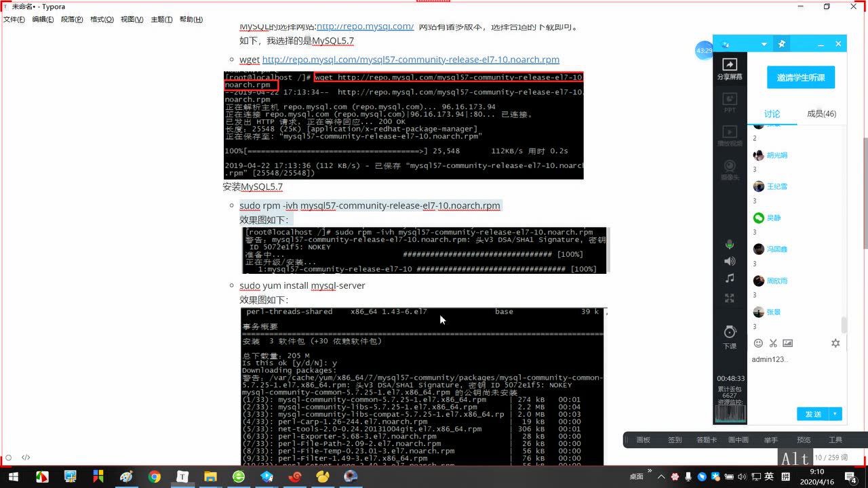Click the music note icon
This screenshot has height=488, width=868.
click(x=730, y=279)
